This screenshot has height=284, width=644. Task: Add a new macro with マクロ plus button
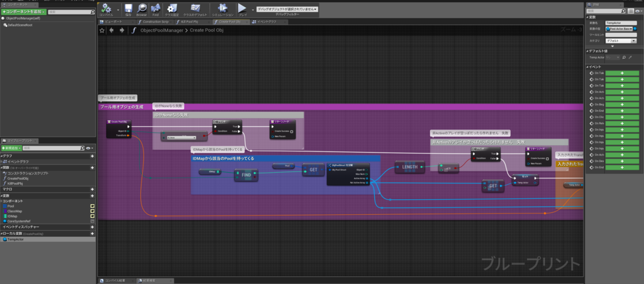pyautogui.click(x=92, y=189)
